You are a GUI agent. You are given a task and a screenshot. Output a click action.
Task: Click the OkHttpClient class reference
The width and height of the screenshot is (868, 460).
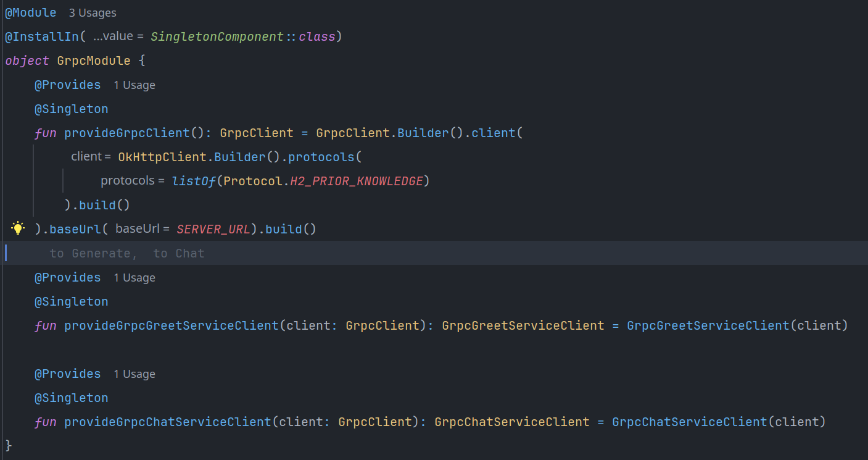(x=162, y=157)
